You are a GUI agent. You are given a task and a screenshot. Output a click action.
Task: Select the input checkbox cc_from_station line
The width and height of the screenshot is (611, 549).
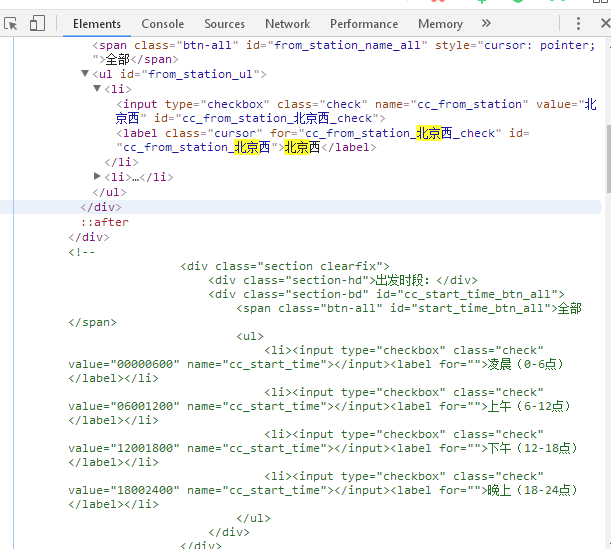[x=356, y=111]
